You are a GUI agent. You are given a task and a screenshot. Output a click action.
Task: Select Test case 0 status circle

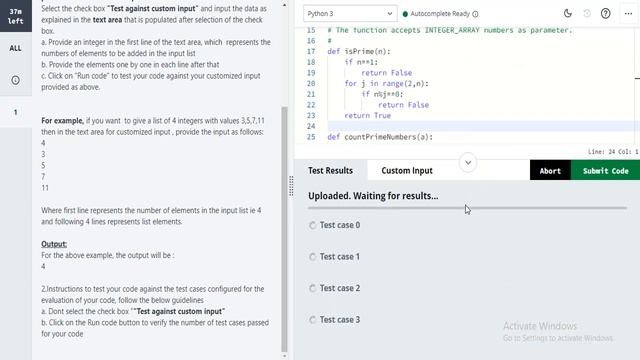point(313,225)
